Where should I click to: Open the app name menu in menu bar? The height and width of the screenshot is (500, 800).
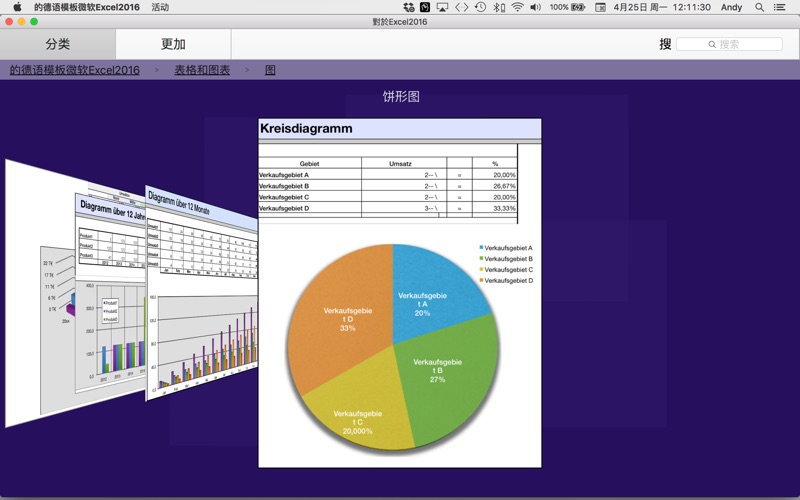pyautogui.click(x=86, y=7)
